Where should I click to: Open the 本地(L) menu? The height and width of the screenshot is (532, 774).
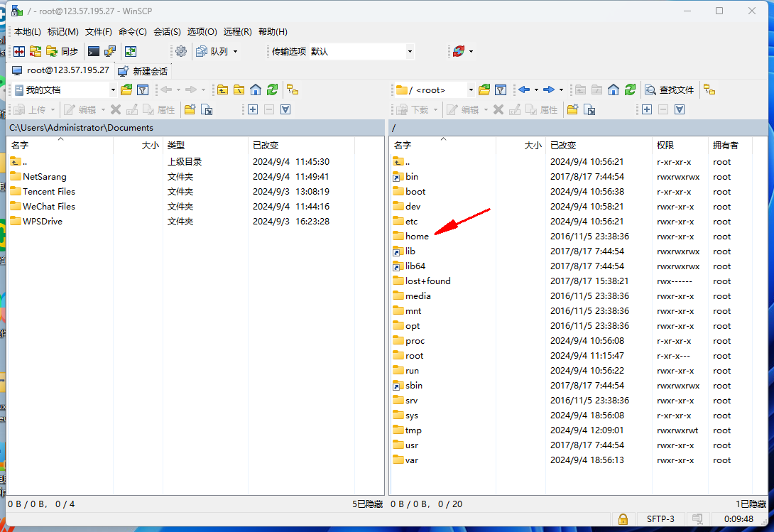pyautogui.click(x=27, y=32)
